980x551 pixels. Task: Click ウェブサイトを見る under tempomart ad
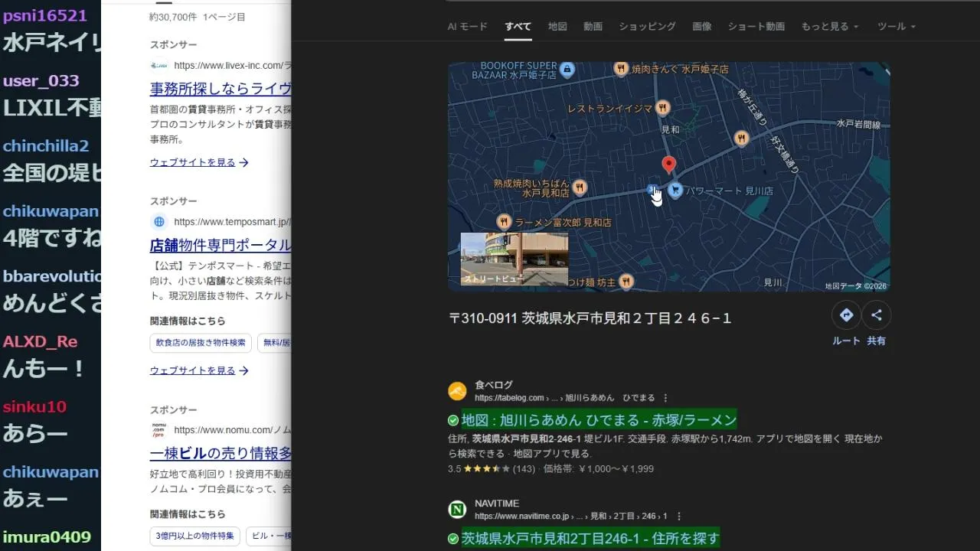click(199, 370)
